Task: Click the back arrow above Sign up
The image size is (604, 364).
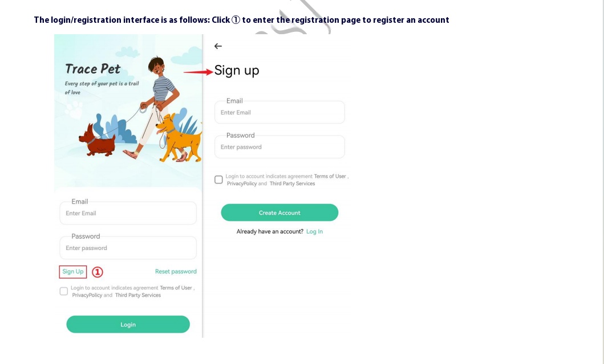Action: [218, 46]
